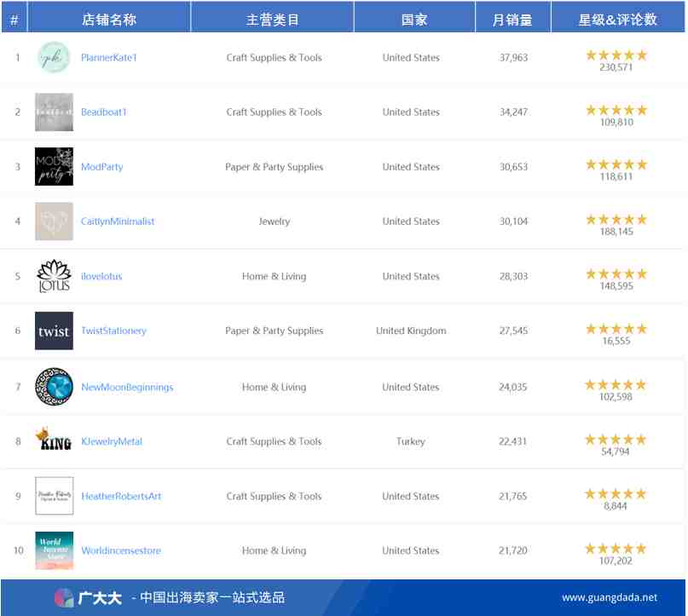Click the Beadboat1 shop logo

pyautogui.click(x=54, y=112)
